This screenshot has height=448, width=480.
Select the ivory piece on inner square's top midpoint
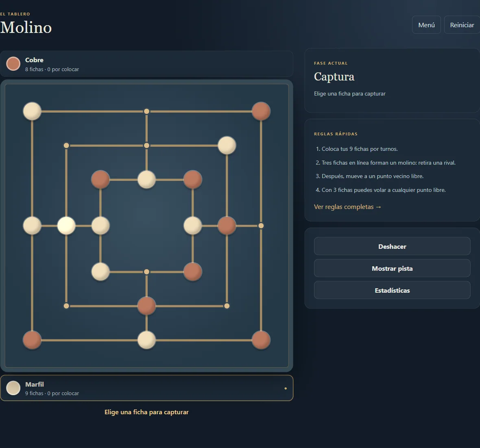point(146,180)
